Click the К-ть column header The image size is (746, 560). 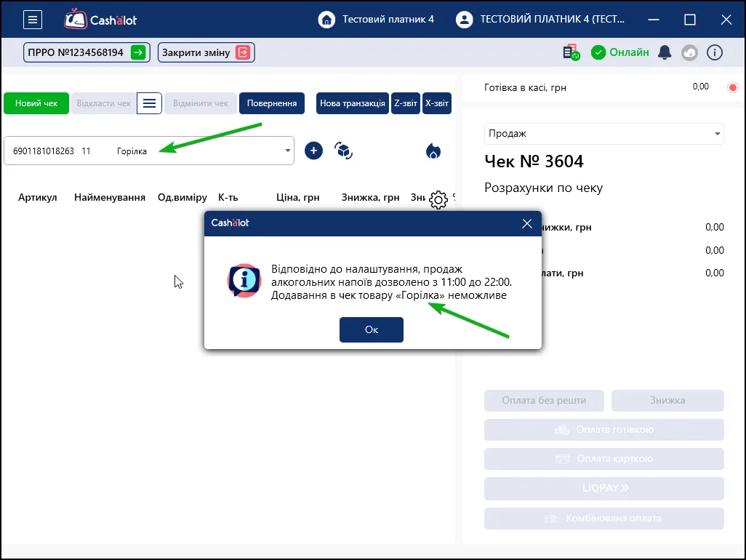coord(228,197)
